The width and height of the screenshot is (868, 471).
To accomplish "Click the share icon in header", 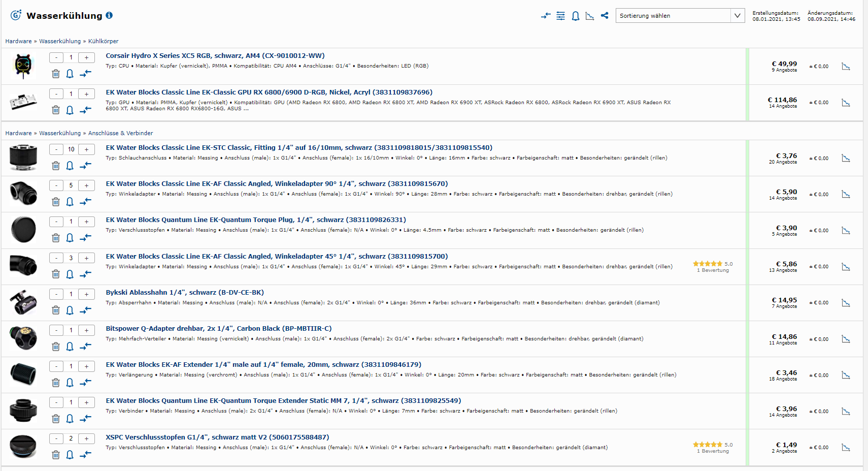I will pos(604,16).
